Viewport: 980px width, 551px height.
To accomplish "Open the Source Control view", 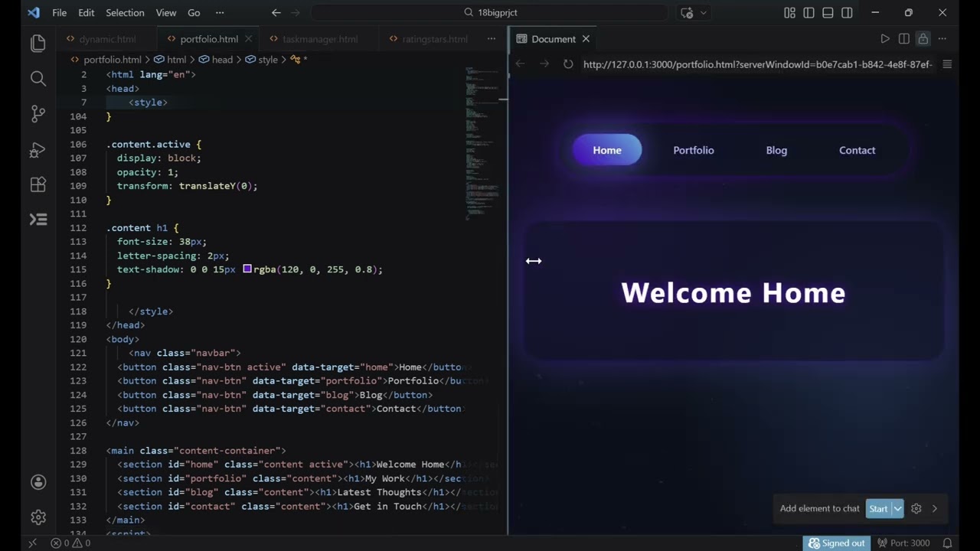I will click(38, 113).
